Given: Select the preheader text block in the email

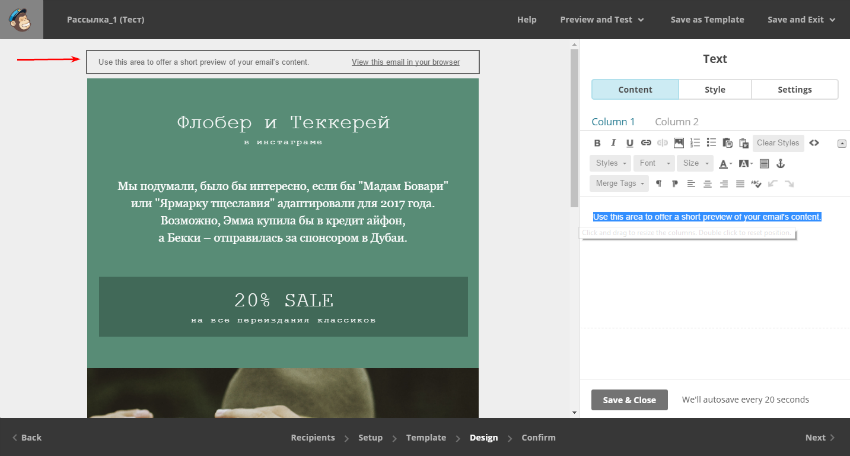Looking at the screenshot, I should pyautogui.click(x=282, y=62).
